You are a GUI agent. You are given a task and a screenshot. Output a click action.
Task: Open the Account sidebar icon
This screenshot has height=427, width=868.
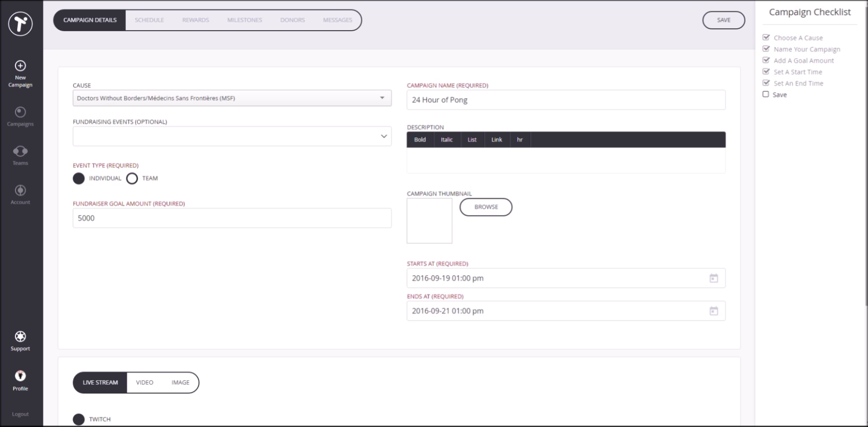(x=21, y=190)
